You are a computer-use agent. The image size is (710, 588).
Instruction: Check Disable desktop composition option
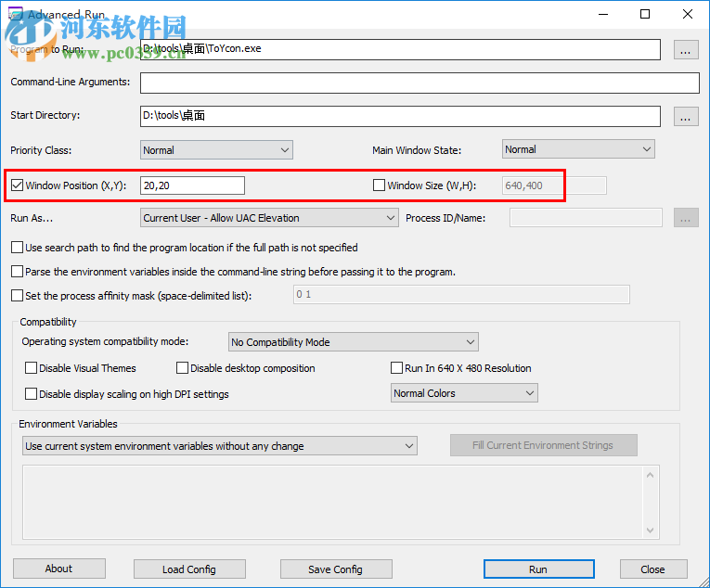183,367
